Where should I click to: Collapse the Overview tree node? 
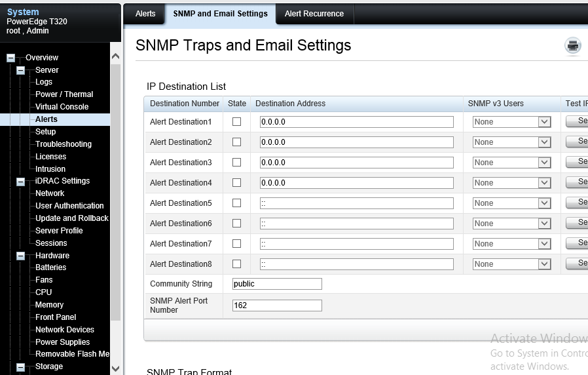click(x=10, y=58)
